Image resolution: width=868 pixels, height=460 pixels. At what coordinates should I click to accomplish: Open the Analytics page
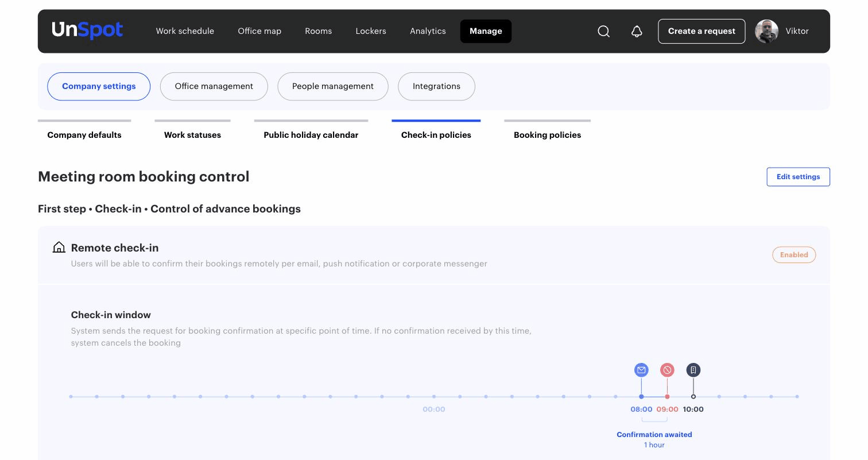click(428, 31)
